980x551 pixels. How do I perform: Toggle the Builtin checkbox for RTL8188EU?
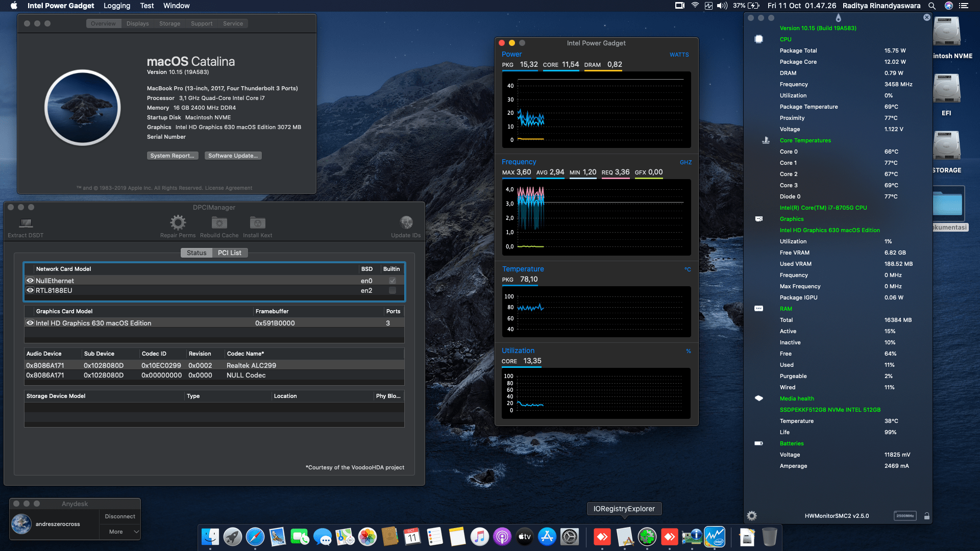[x=392, y=290]
